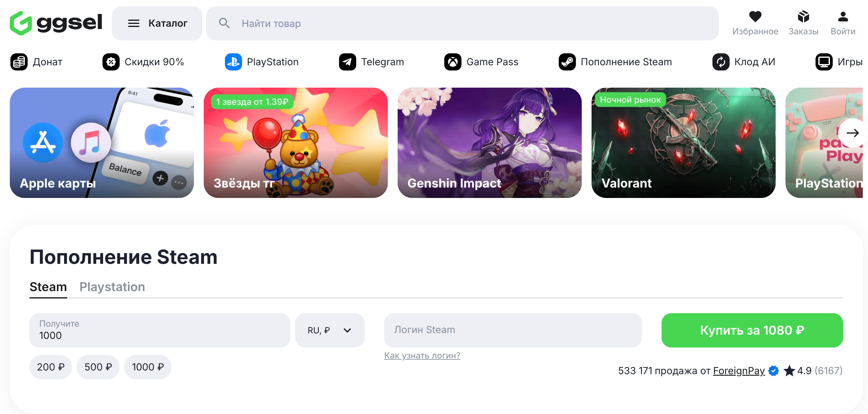The width and height of the screenshot is (868, 414).
Task: Open the Как узнать логин? link
Action: click(x=422, y=355)
